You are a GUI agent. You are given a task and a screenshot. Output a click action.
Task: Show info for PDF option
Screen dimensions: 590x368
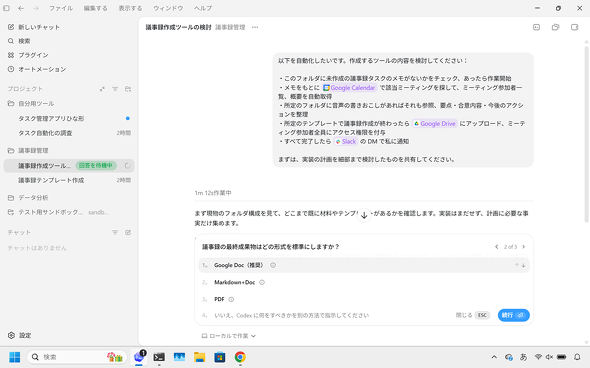coord(231,300)
